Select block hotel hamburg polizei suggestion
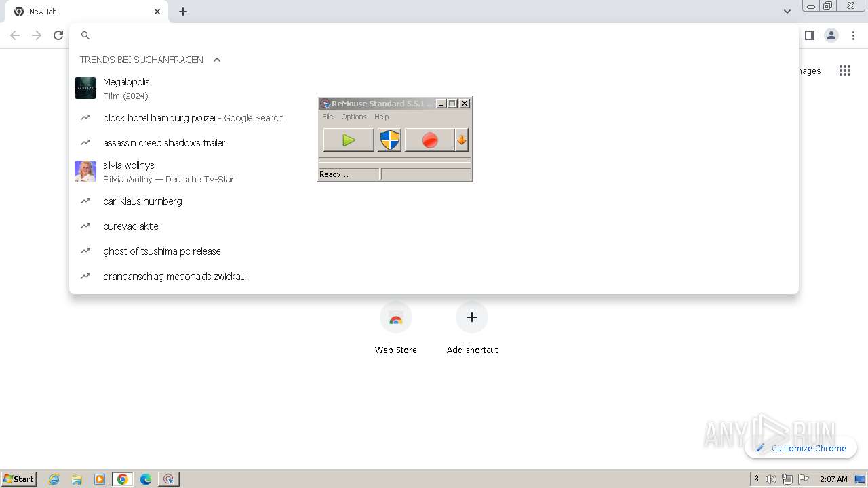The image size is (868, 488). point(434,118)
